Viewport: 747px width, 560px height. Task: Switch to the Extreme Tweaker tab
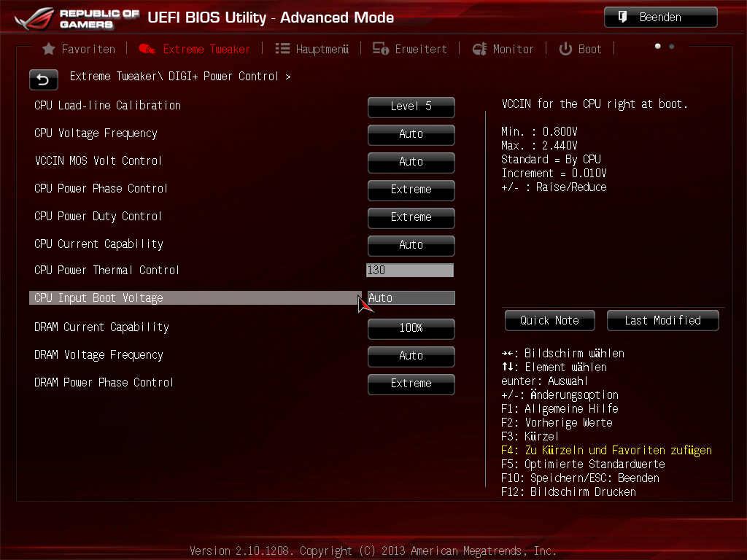(x=194, y=49)
